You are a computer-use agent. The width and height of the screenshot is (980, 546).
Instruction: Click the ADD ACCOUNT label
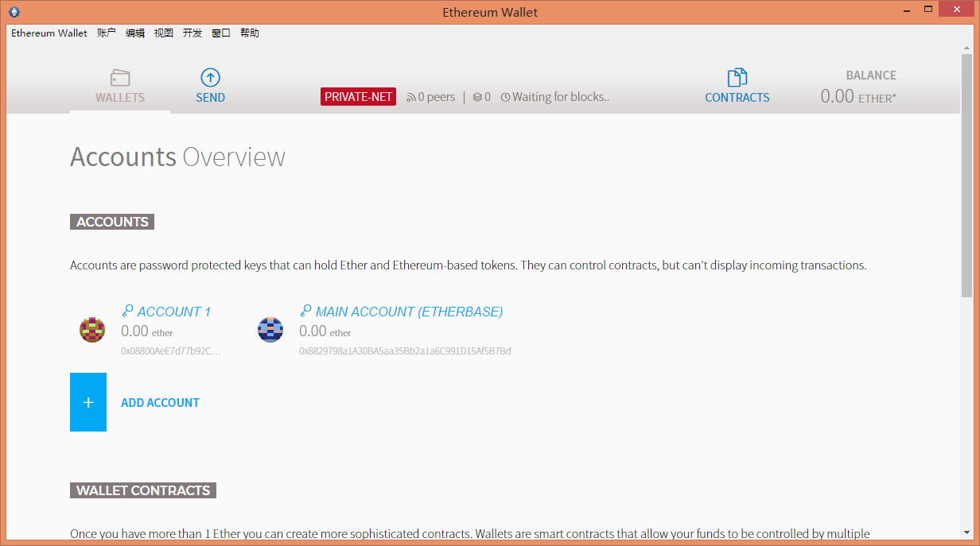[x=160, y=403]
